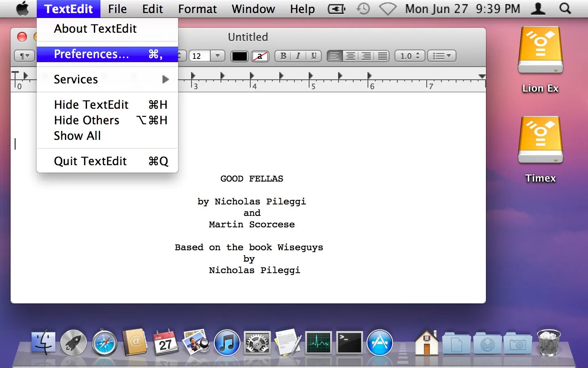Image resolution: width=588 pixels, height=368 pixels.
Task: Open the Lion Ex drive
Action: point(540,60)
